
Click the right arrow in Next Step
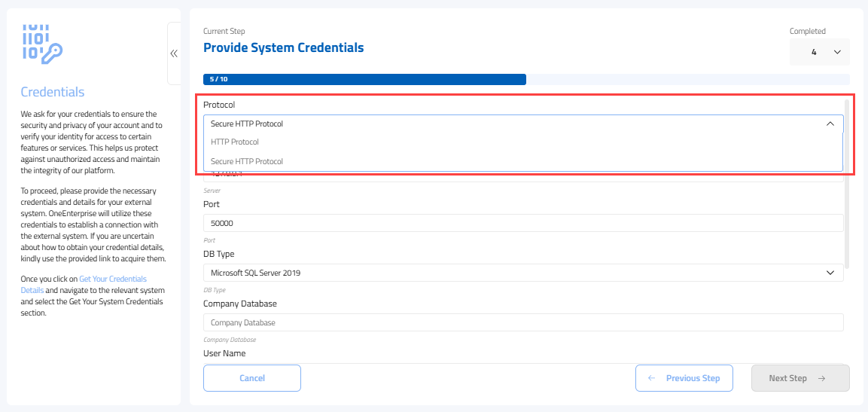pyautogui.click(x=821, y=378)
